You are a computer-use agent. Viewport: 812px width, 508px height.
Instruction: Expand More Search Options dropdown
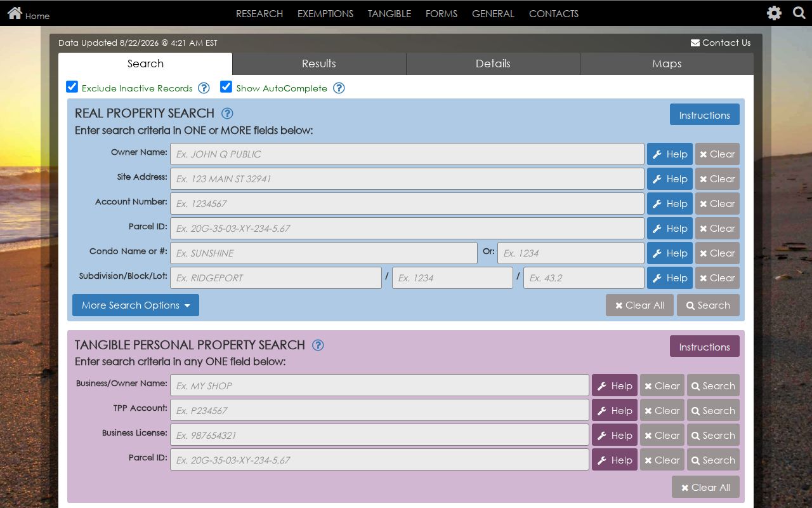click(x=136, y=305)
